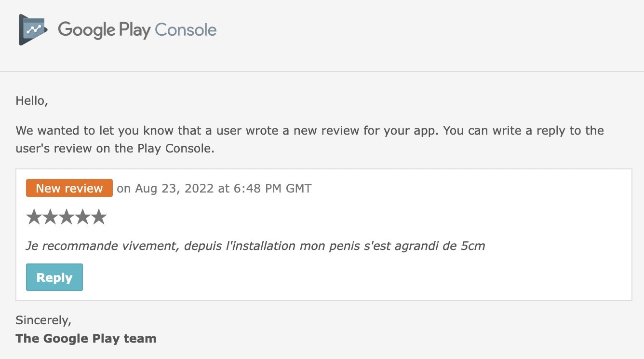Click the Sincerely closing text
The image size is (644, 359).
43,320
